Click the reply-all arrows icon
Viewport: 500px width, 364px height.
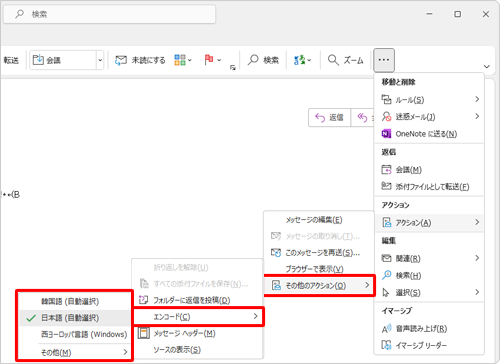362,117
